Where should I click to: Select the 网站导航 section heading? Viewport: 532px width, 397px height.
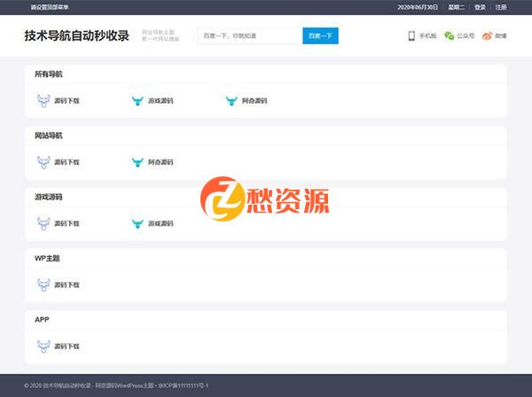49,136
